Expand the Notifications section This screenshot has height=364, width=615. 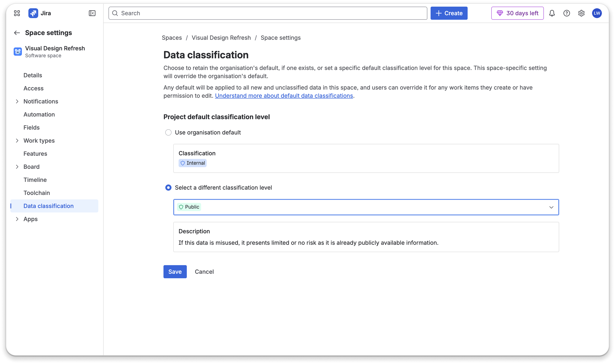coord(17,101)
